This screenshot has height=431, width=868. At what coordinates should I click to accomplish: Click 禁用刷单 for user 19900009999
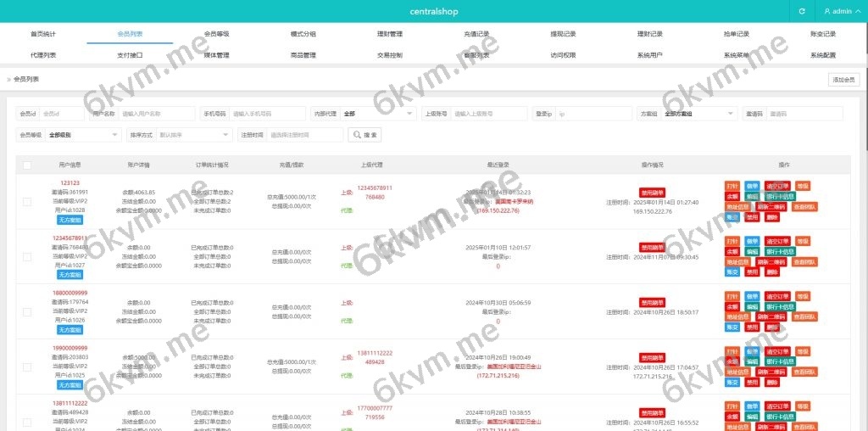[652, 358]
